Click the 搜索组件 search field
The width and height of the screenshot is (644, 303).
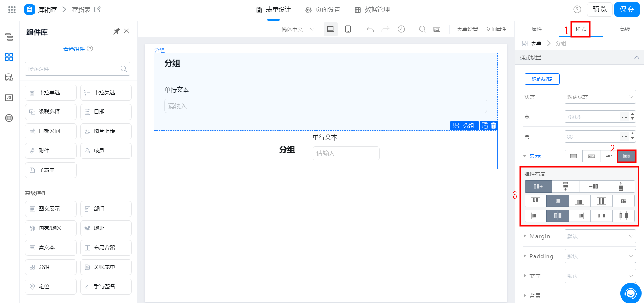[x=78, y=69]
